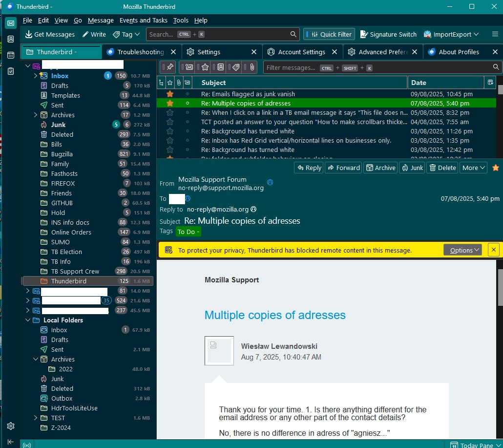Open the column picker icon
This screenshot has height=448, width=503.
point(490,83)
